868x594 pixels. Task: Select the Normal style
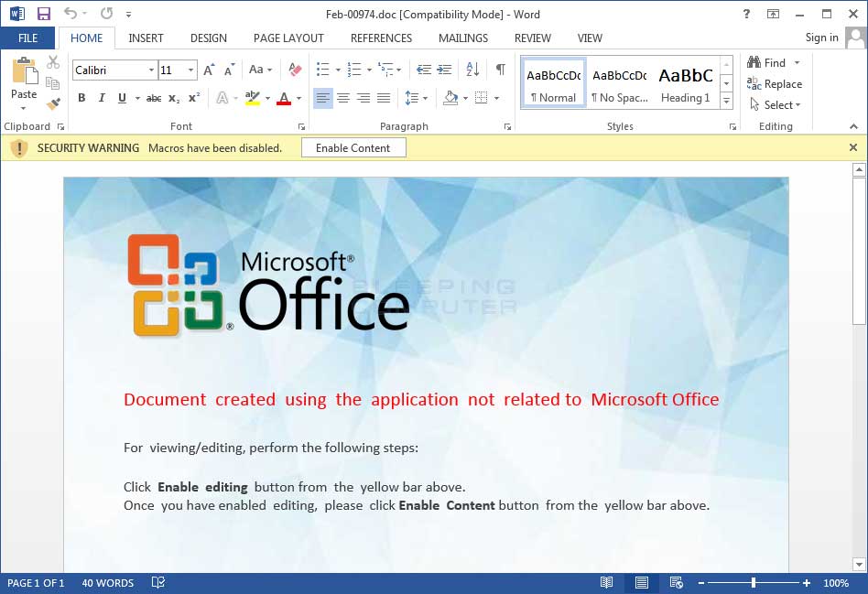tap(553, 83)
